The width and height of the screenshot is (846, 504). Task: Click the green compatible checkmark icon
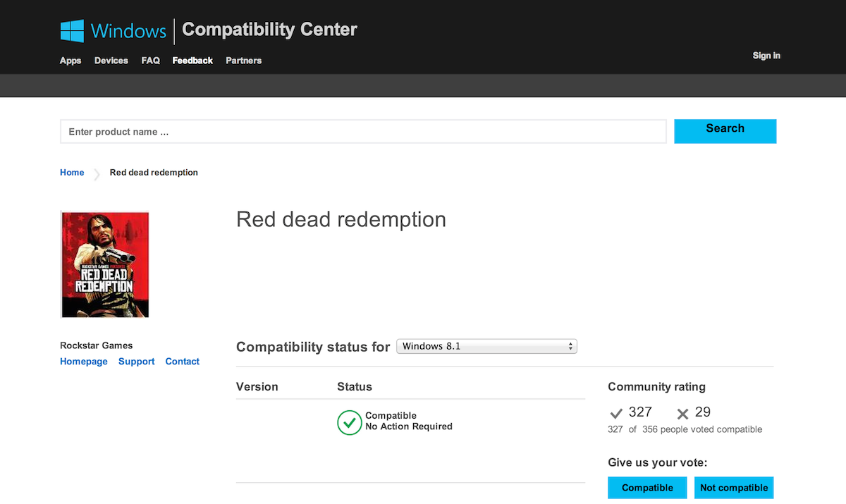tap(349, 422)
